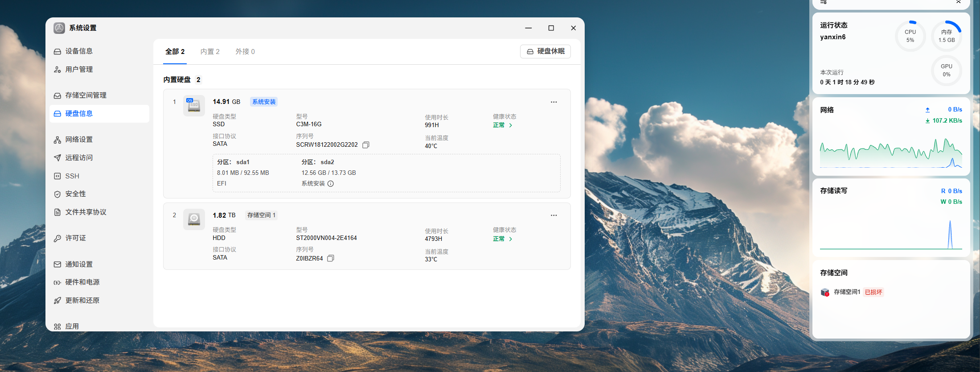The image size is (980, 372).
Task: Switch to the 外接 0 tab
Action: (245, 52)
